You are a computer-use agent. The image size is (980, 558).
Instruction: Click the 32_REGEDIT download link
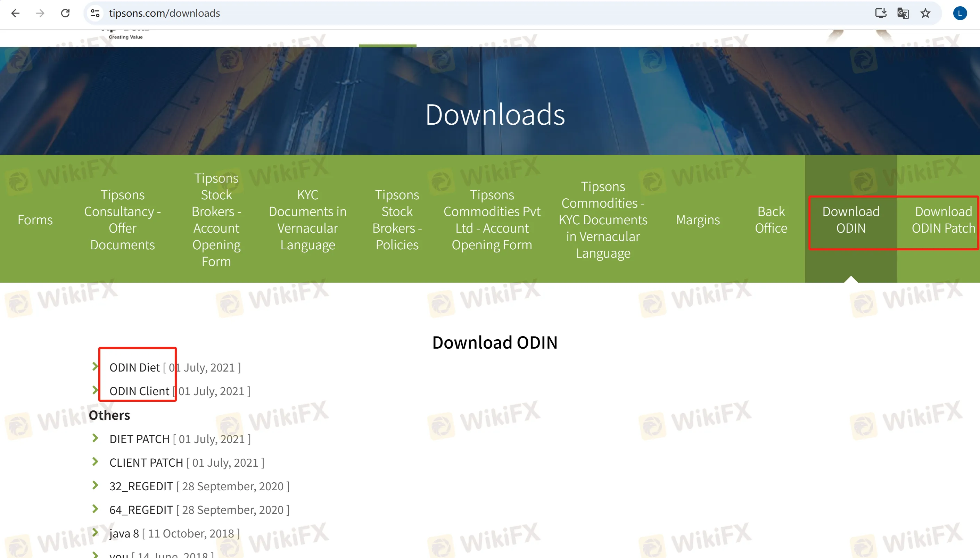[x=141, y=486]
